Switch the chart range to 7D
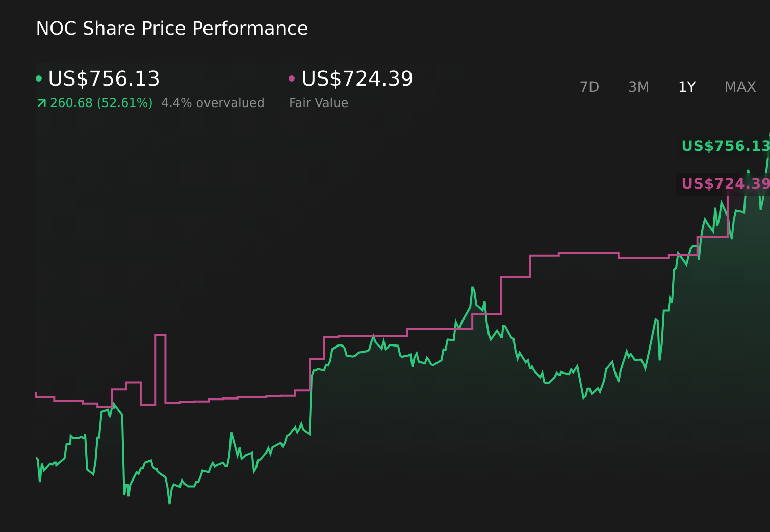The height and width of the screenshot is (532, 770). tap(590, 87)
